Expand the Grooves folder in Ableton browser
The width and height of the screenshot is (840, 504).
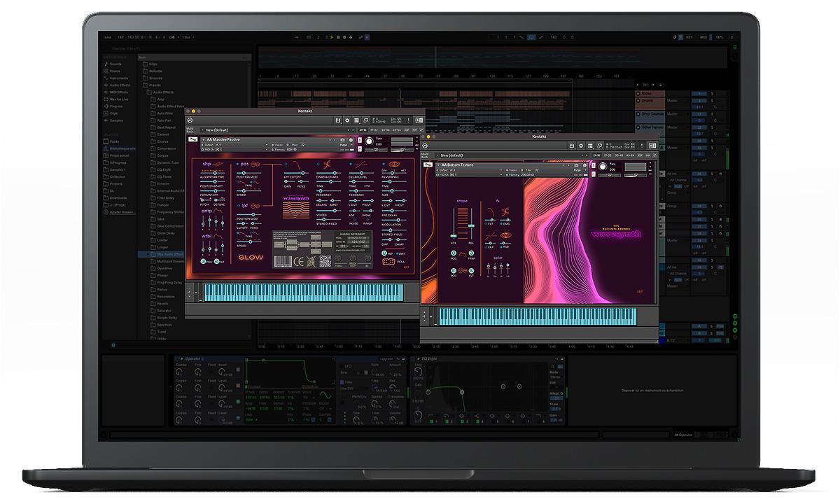154,78
